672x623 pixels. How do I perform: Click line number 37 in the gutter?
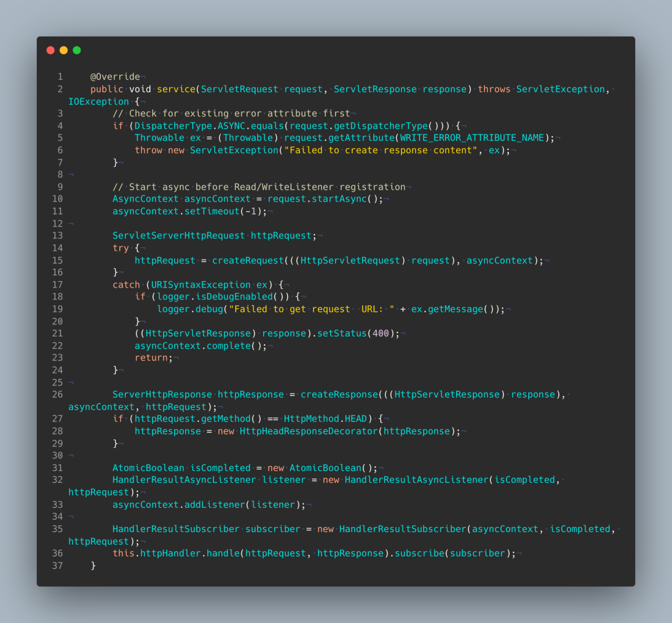(57, 566)
